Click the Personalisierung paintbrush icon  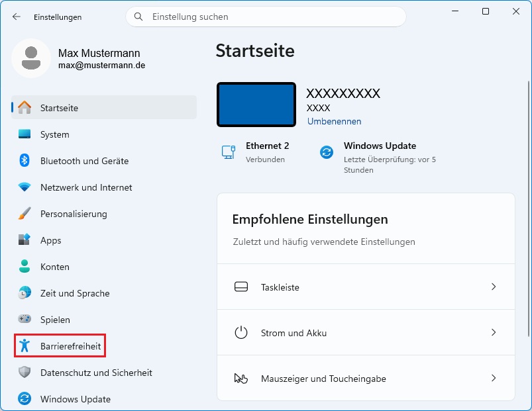[x=25, y=214]
